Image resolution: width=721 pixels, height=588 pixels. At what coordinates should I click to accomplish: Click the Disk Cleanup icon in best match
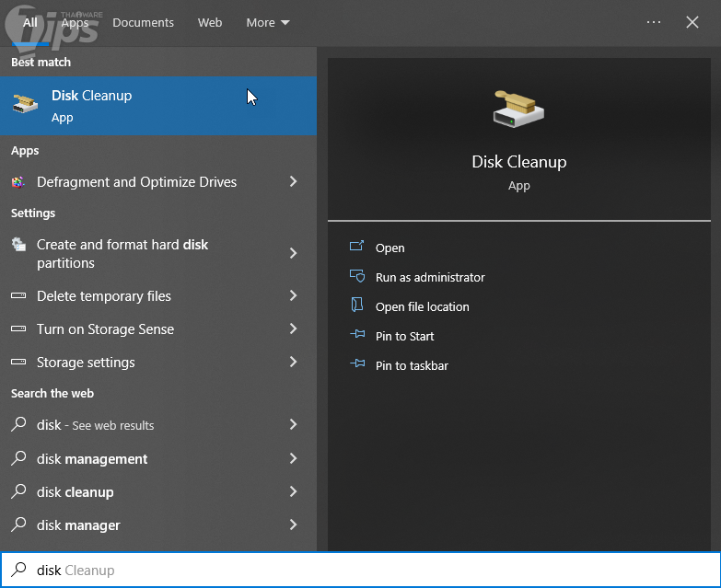tap(25, 105)
